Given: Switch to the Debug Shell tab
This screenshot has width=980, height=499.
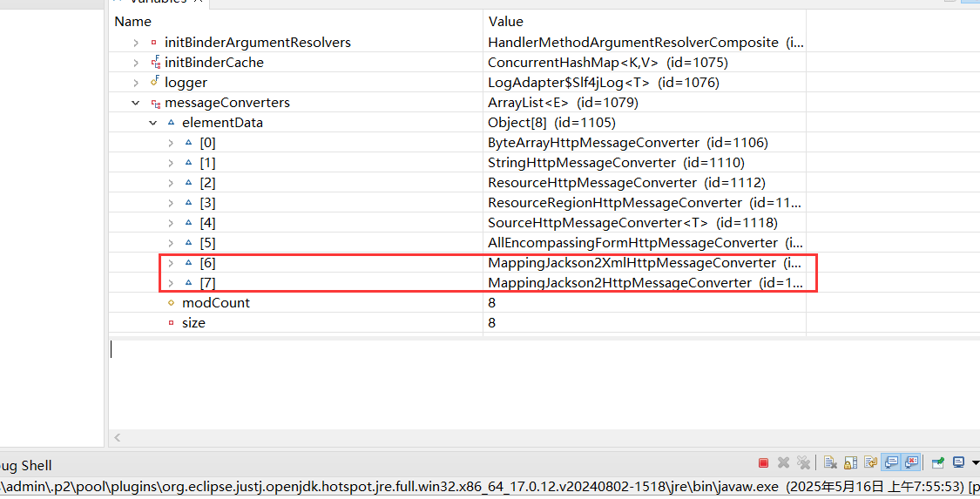Looking at the screenshot, I should click(x=25, y=465).
